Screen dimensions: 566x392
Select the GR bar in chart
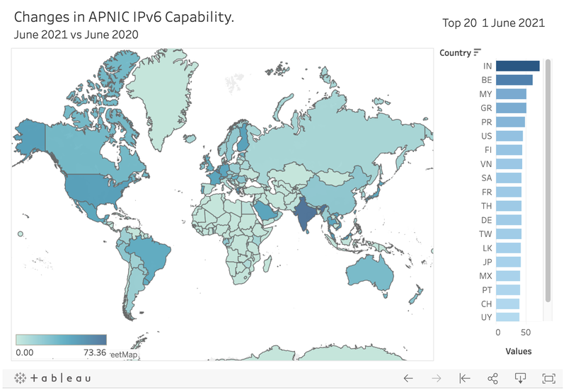511,108
